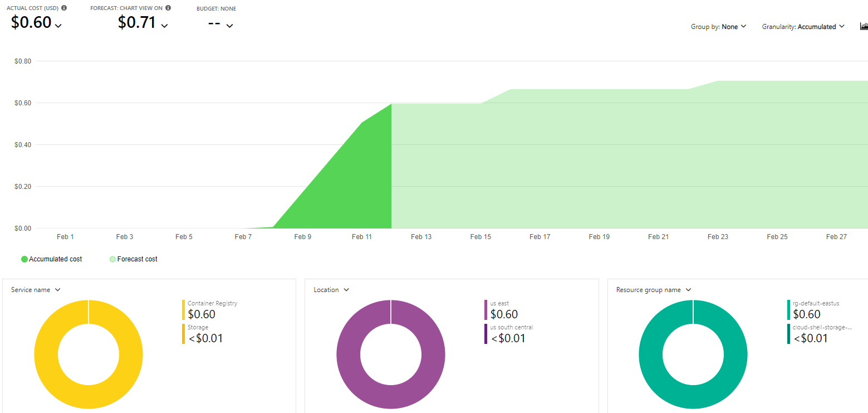868x413 pixels.
Task: Open the Group by: None dropdown
Action: (718, 27)
